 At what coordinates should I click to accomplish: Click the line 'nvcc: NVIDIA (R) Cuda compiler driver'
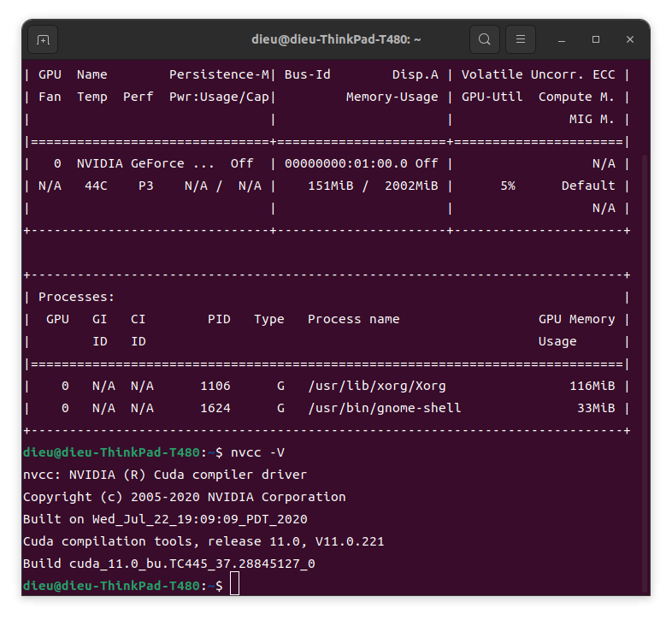pos(165,475)
